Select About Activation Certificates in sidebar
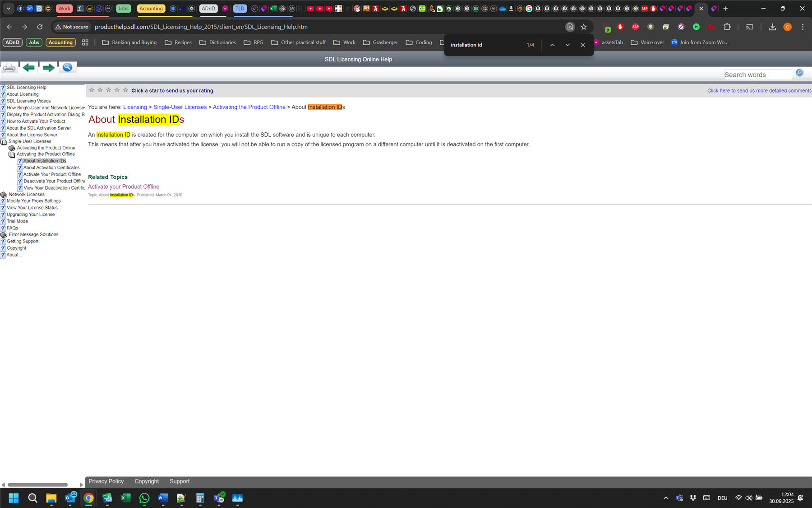 (x=51, y=167)
